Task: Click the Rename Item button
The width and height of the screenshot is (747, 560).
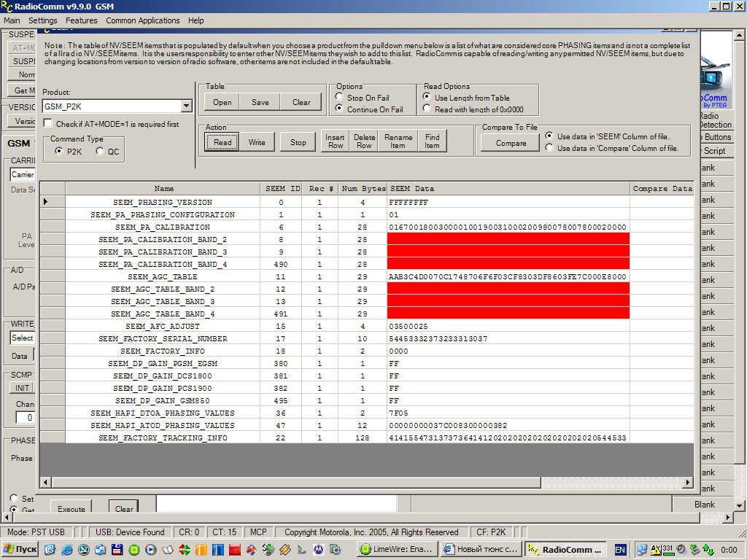Action: click(x=398, y=141)
